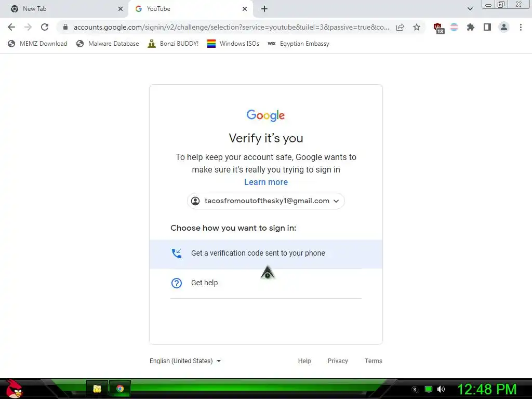This screenshot has width=532, height=399.
Task: Open the Chrome profile avatar
Action: (x=504, y=27)
